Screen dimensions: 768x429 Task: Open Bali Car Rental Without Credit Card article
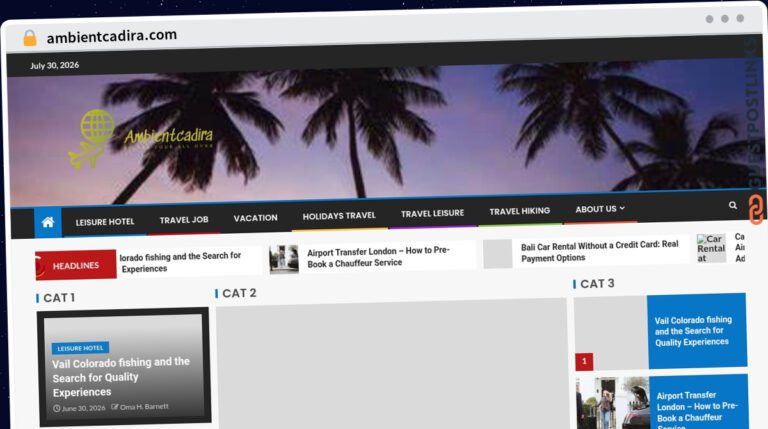[x=600, y=251]
